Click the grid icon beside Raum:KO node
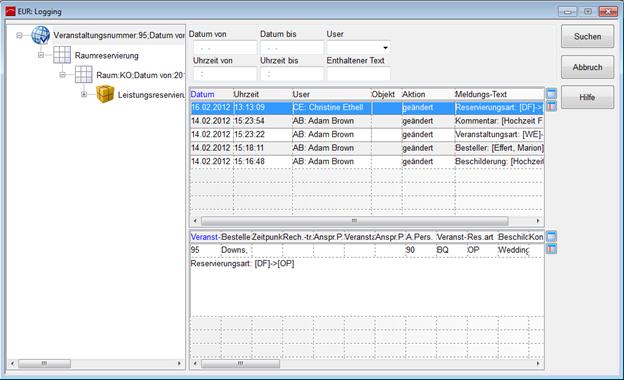 click(x=84, y=74)
